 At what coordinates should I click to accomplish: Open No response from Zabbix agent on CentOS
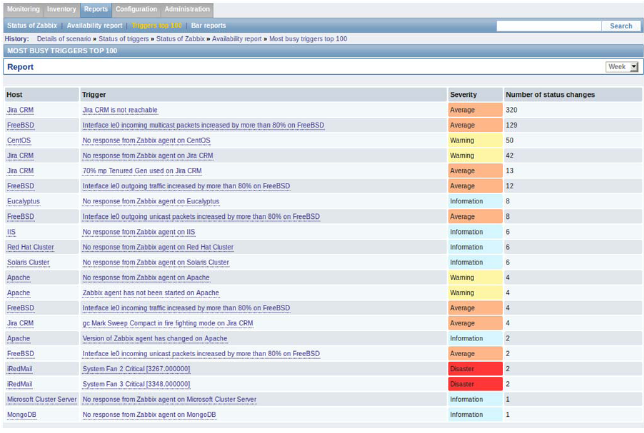(146, 140)
